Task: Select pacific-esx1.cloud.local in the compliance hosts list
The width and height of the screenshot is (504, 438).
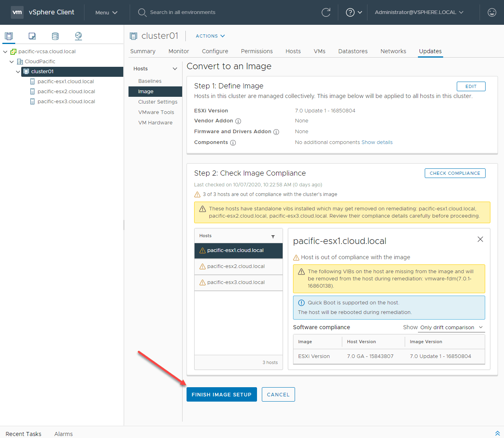Action: tap(239, 251)
